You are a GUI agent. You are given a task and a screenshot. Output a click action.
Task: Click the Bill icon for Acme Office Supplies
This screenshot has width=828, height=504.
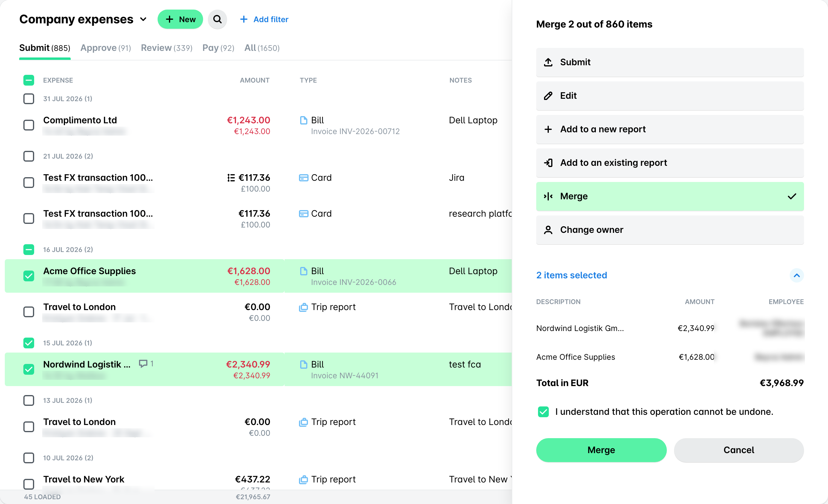pos(303,271)
